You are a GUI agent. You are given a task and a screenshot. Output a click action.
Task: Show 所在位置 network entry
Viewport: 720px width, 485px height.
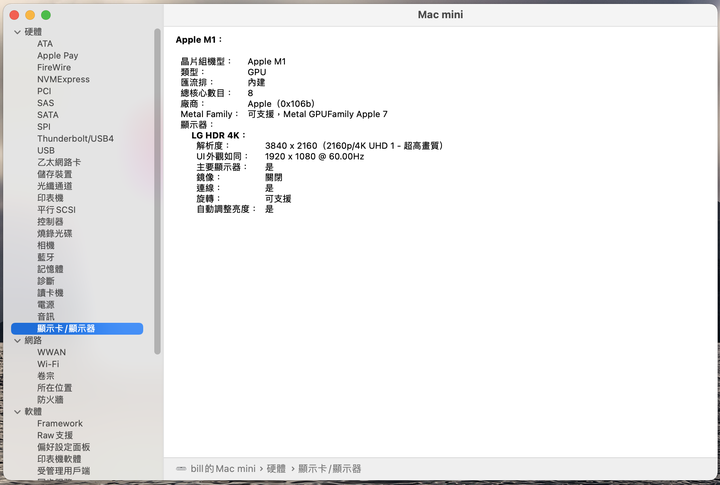point(55,388)
